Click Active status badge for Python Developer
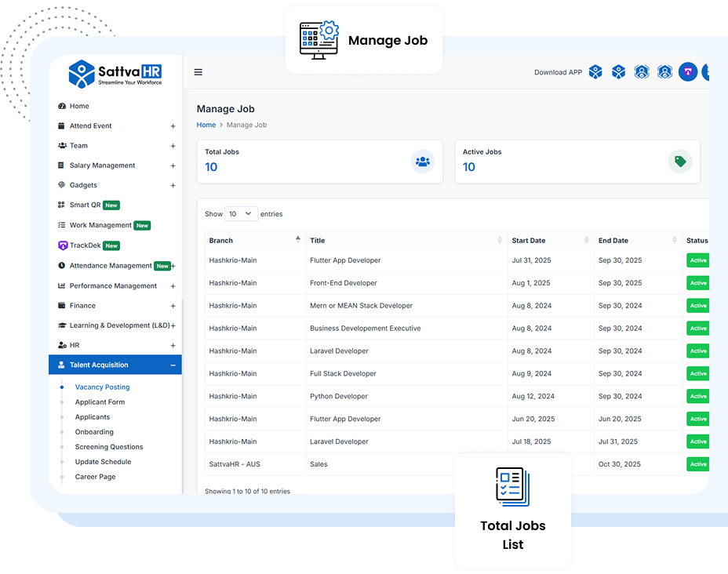This screenshot has width=728, height=574. pyautogui.click(x=697, y=397)
